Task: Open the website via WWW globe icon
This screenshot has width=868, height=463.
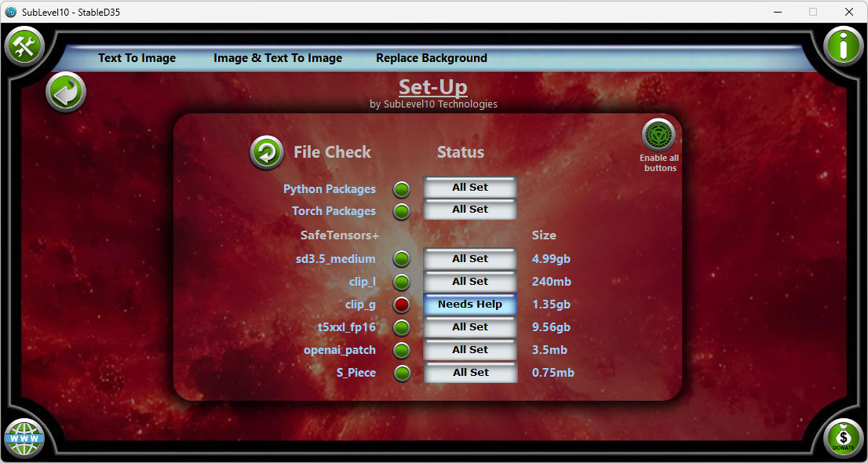Action: (24, 439)
